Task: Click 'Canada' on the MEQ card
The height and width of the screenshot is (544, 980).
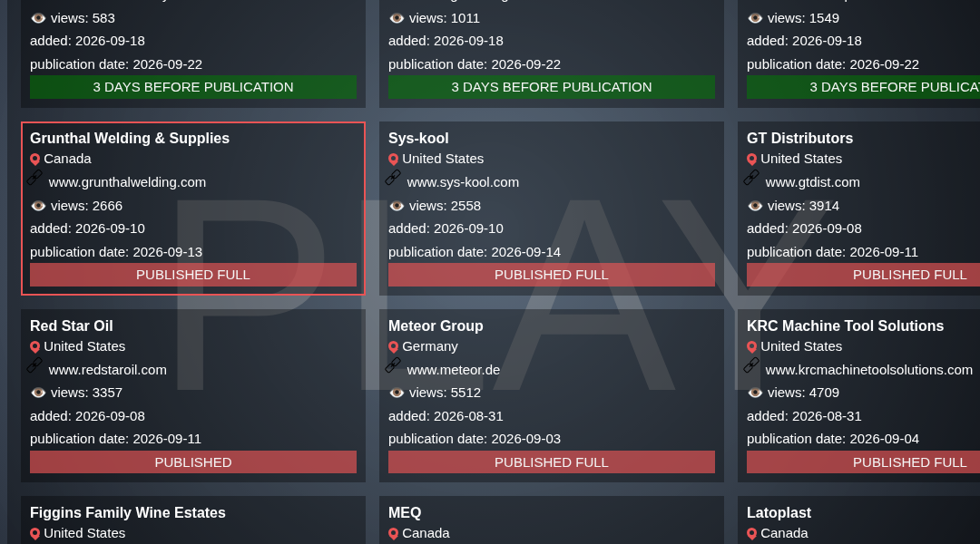Action: coord(426,533)
